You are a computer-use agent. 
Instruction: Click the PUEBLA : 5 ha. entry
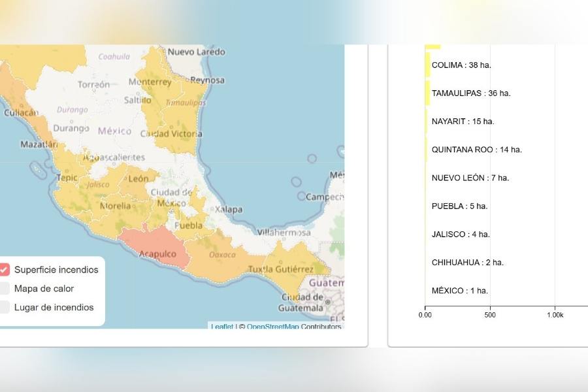click(x=459, y=206)
